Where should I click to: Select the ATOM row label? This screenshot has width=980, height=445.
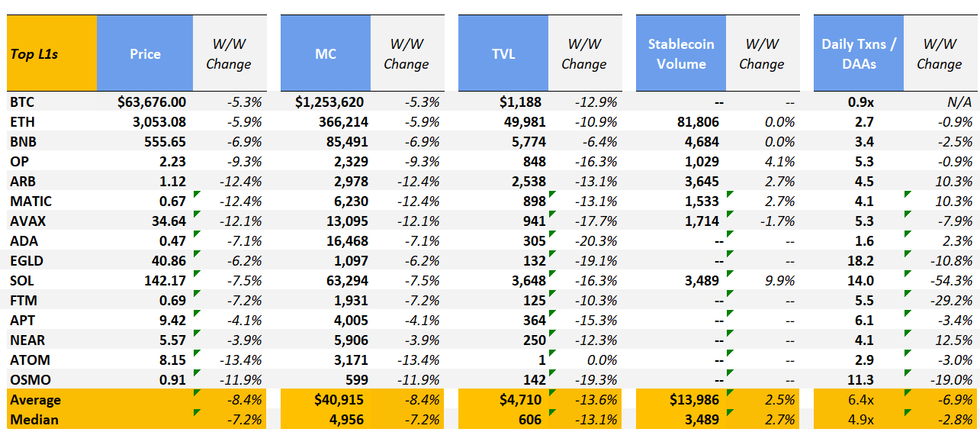(x=27, y=360)
